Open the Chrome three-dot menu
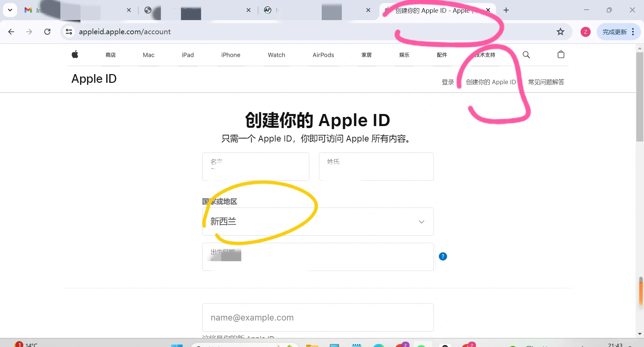The width and height of the screenshot is (644, 347). coord(633,32)
